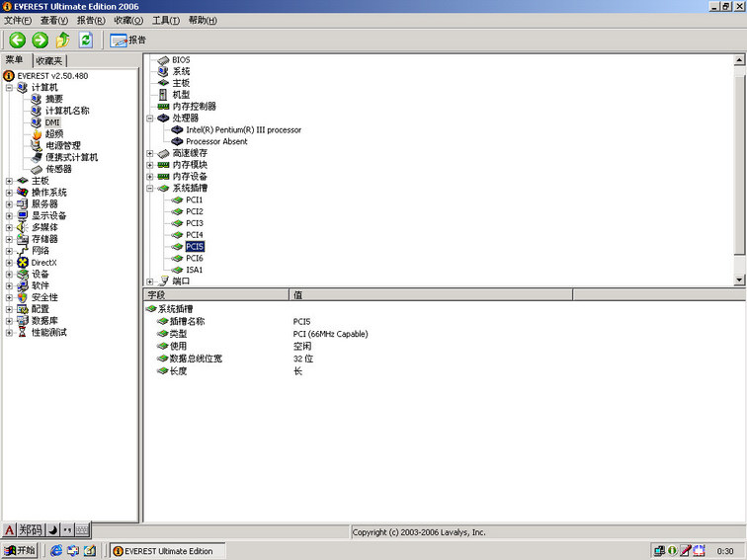Screen dimensions: 747x560
Task: Click the 字段 column header
Action: click(216, 294)
